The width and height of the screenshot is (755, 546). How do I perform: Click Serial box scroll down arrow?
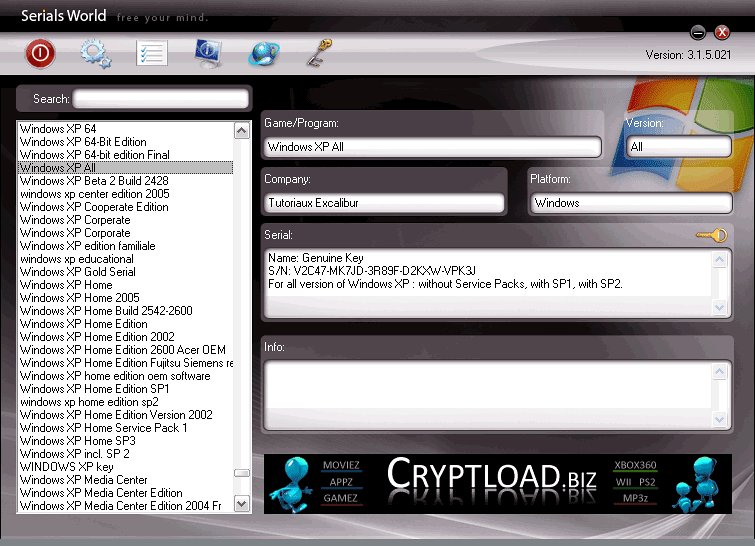tap(719, 307)
